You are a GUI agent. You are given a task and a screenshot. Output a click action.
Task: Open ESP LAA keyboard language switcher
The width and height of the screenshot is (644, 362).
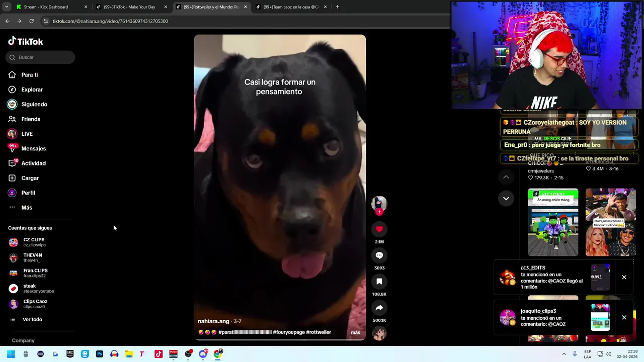point(588,354)
